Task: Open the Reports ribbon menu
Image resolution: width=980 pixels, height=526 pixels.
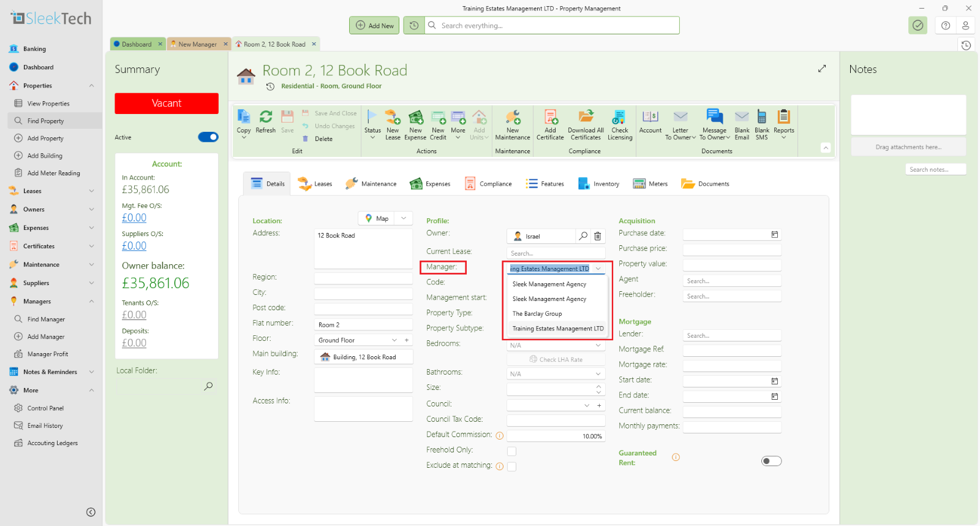Action: 784,124
